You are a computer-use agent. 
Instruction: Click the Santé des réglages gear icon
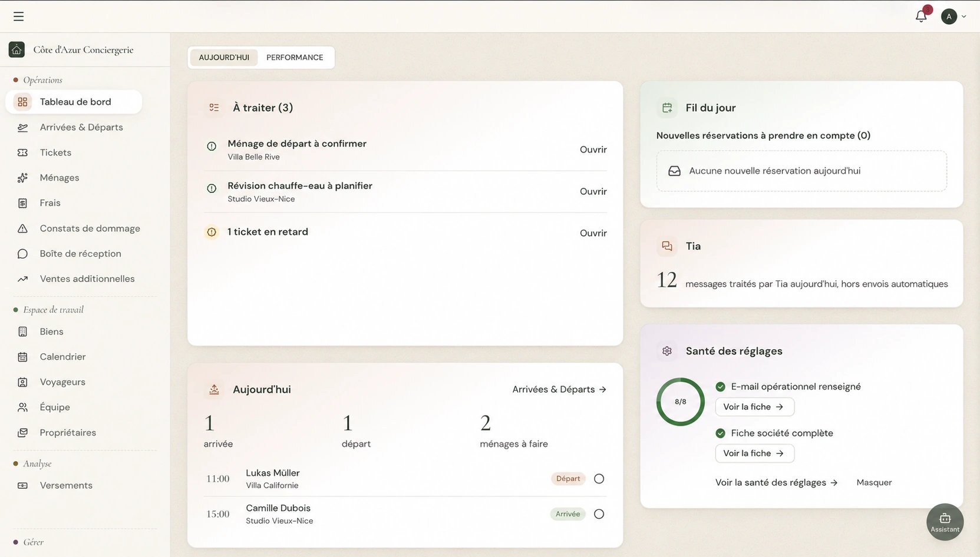pyautogui.click(x=667, y=351)
